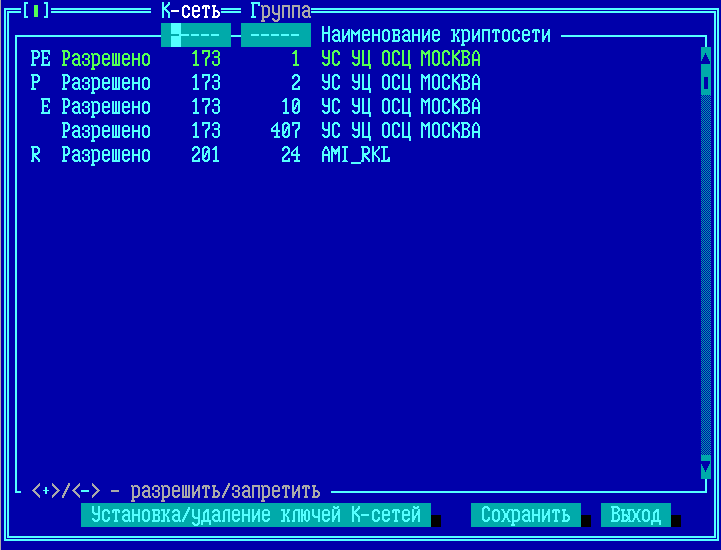Click the scrollbar down arrow
The height and width of the screenshot is (550, 721).
pyautogui.click(x=706, y=468)
